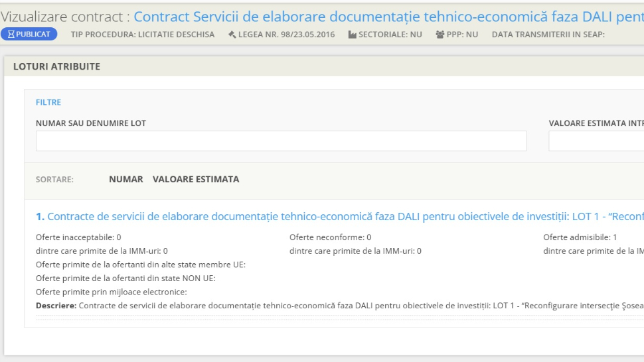Select the Oferte neconforme: 0 text

click(x=330, y=237)
